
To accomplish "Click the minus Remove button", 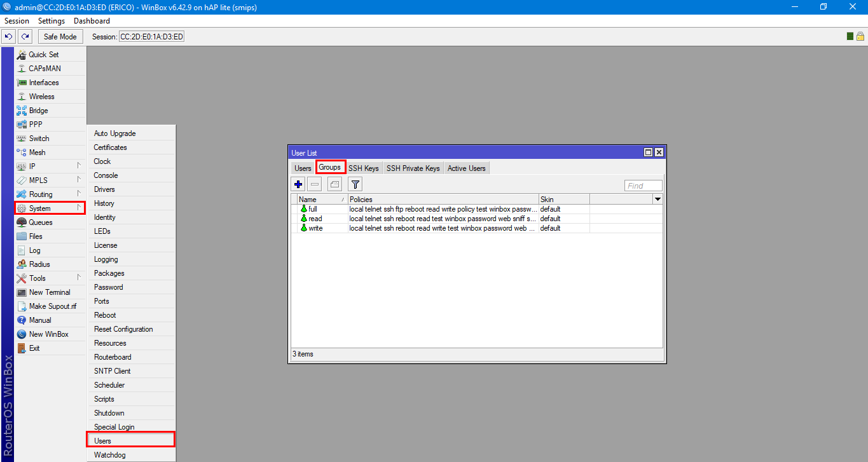I will (315, 184).
